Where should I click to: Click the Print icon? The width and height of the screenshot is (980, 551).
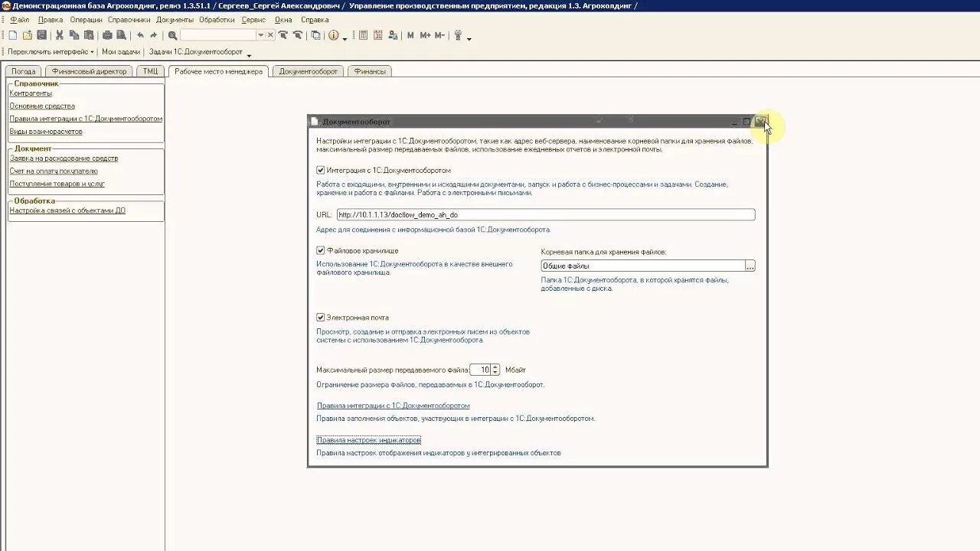coord(107,35)
